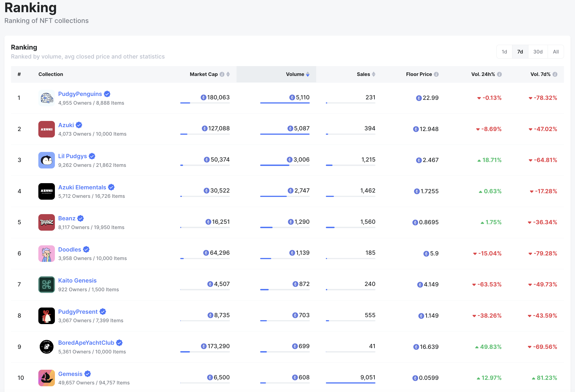Click Azuki Elementals floor price 1.7255
The height and width of the screenshot is (392, 575).
click(429, 191)
